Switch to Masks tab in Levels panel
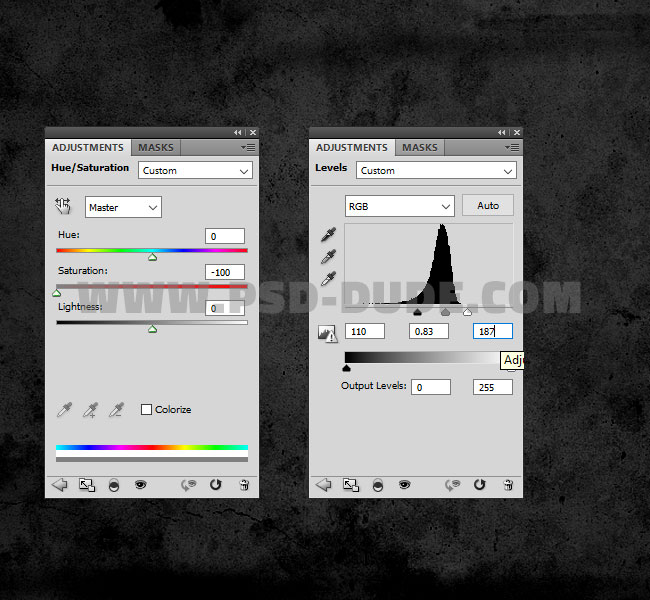Image resolution: width=650 pixels, height=600 pixels. click(x=419, y=148)
